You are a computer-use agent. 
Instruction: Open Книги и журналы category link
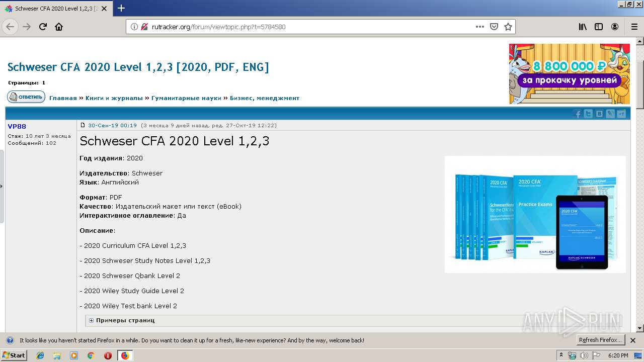tap(114, 98)
